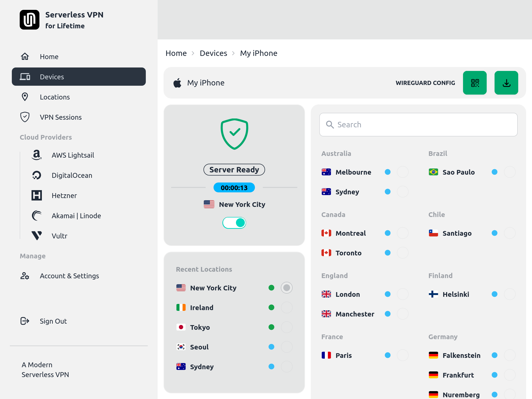
Task: Open Devices from the breadcrumb
Action: click(x=213, y=53)
